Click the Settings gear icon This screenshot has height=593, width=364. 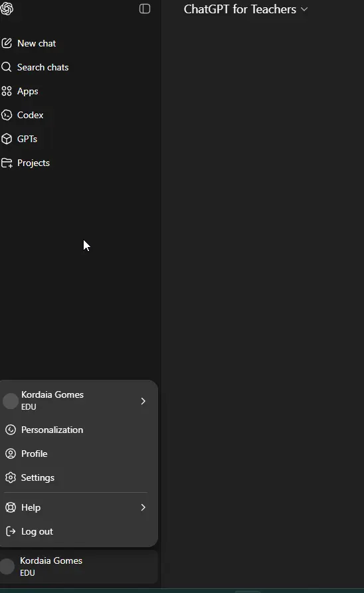coord(11,477)
